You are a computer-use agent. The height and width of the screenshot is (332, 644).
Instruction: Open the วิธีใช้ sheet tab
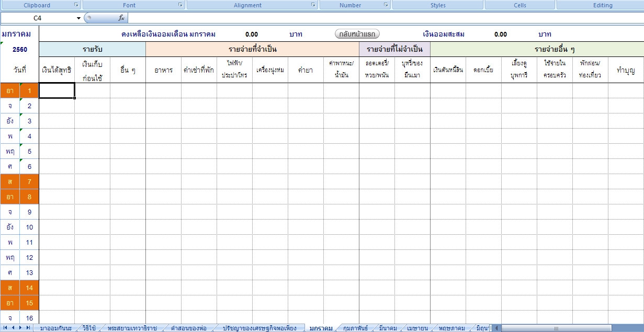pyautogui.click(x=88, y=328)
